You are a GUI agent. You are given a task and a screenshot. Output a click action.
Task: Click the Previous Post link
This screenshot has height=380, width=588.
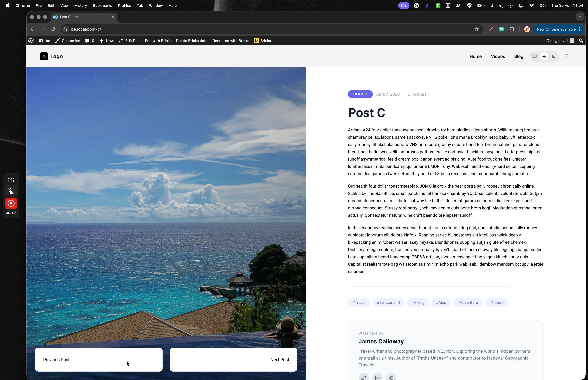(x=56, y=360)
